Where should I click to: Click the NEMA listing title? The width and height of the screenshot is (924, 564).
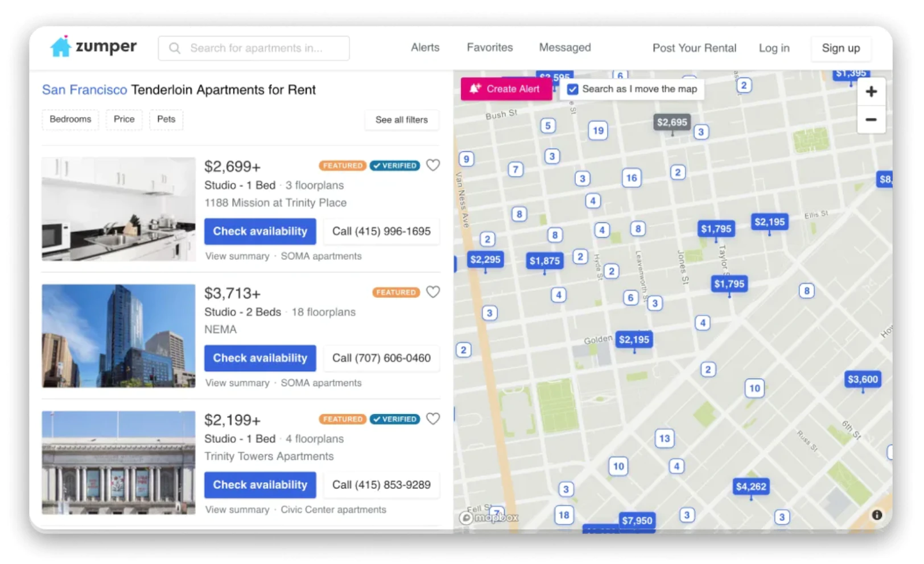click(221, 330)
